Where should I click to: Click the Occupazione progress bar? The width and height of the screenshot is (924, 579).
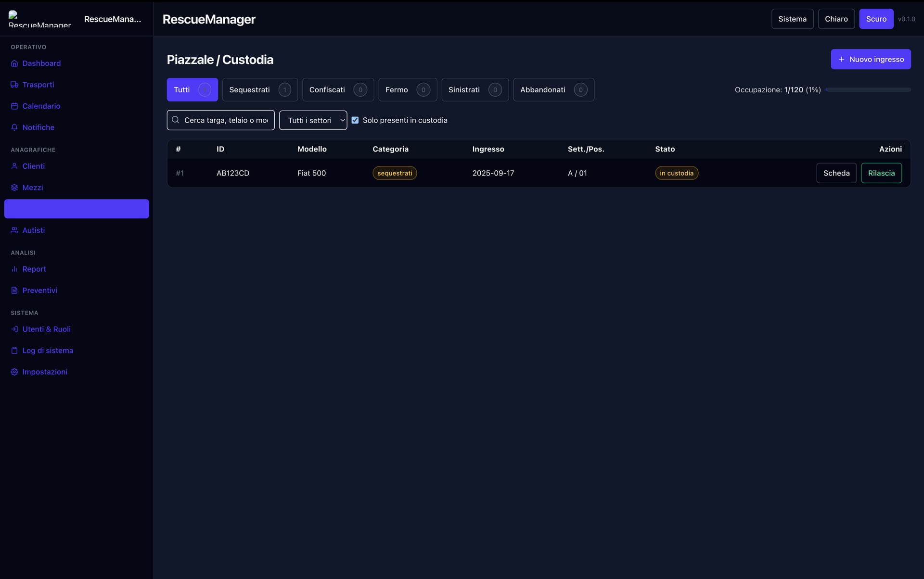coord(868,90)
